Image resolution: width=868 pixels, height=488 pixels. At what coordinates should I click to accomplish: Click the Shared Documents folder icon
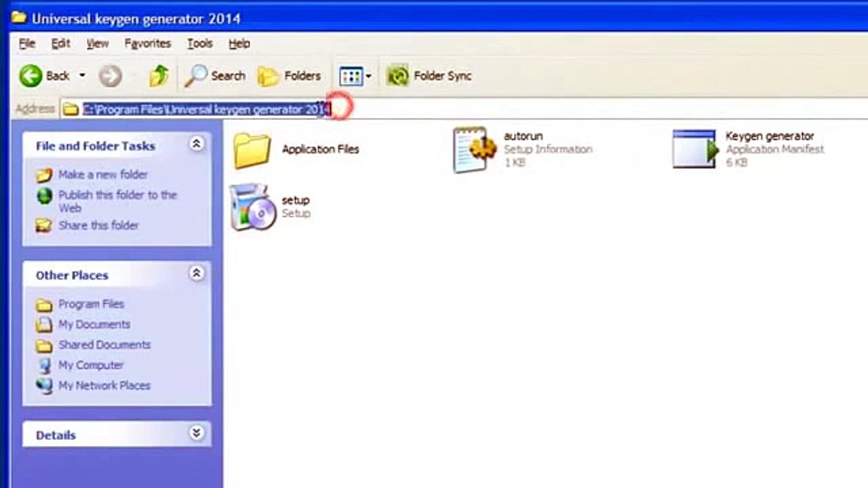[x=44, y=346]
